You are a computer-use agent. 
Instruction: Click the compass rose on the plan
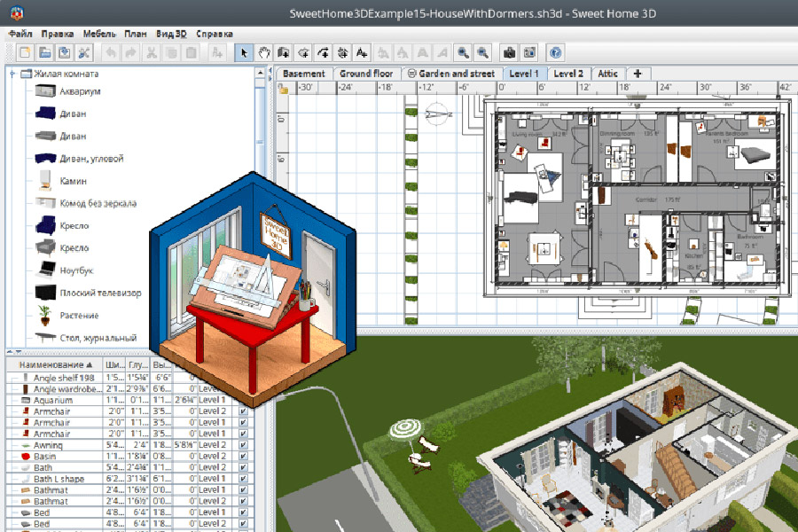click(x=438, y=115)
